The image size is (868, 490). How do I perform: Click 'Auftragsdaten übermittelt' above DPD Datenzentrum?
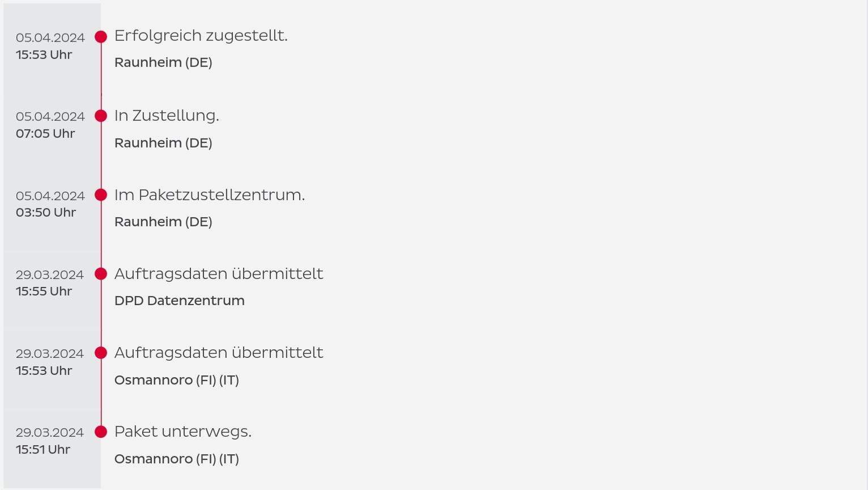coord(219,273)
